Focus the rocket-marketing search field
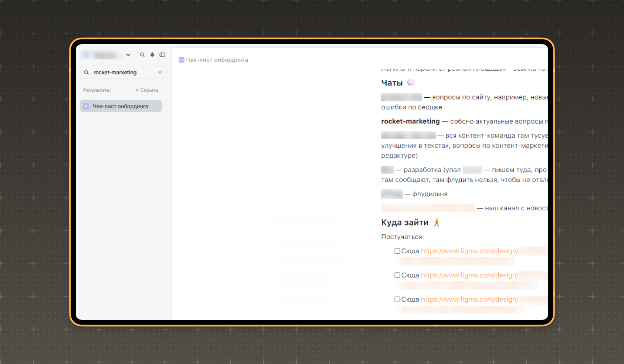 [123, 72]
